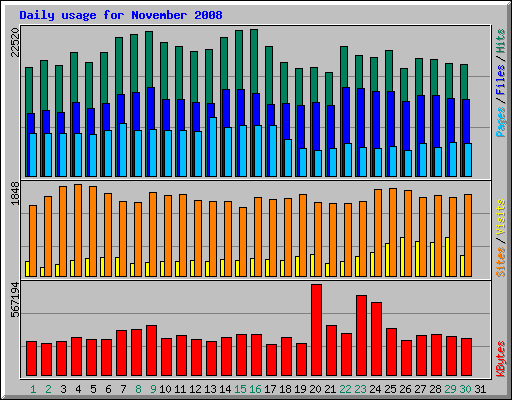
Task: Select day label "4" on the x-axis
Action: tap(78, 389)
